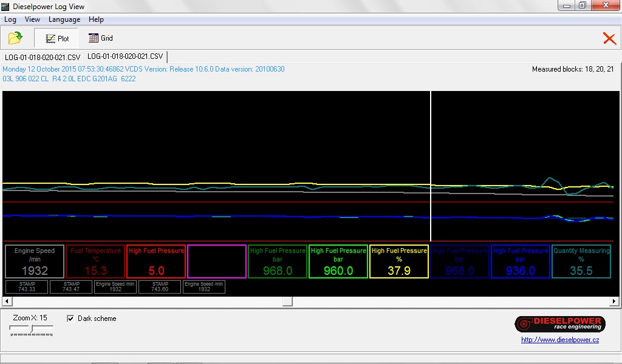The image size is (622, 364).
Task: Switch to Grid view
Action: click(101, 38)
